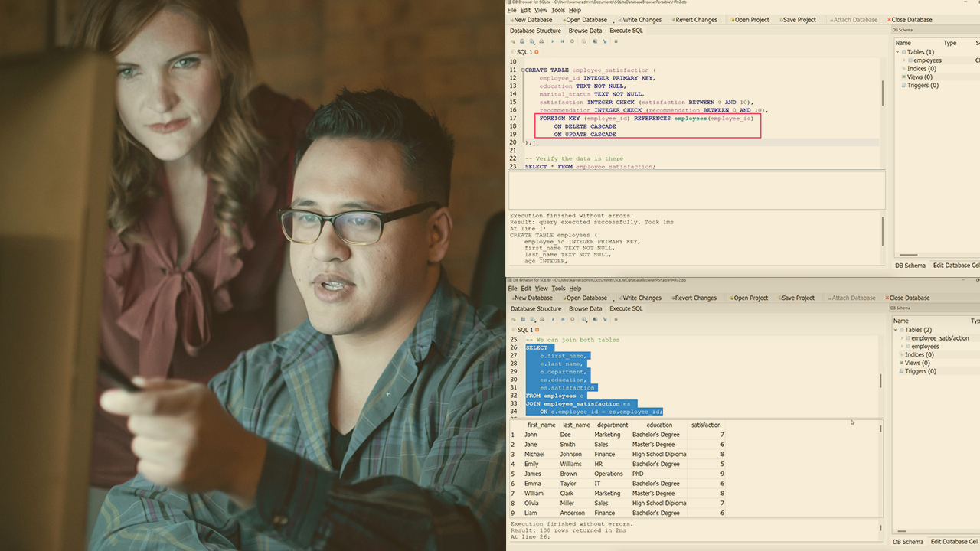Click execute current line icon in lower window

pos(563,319)
